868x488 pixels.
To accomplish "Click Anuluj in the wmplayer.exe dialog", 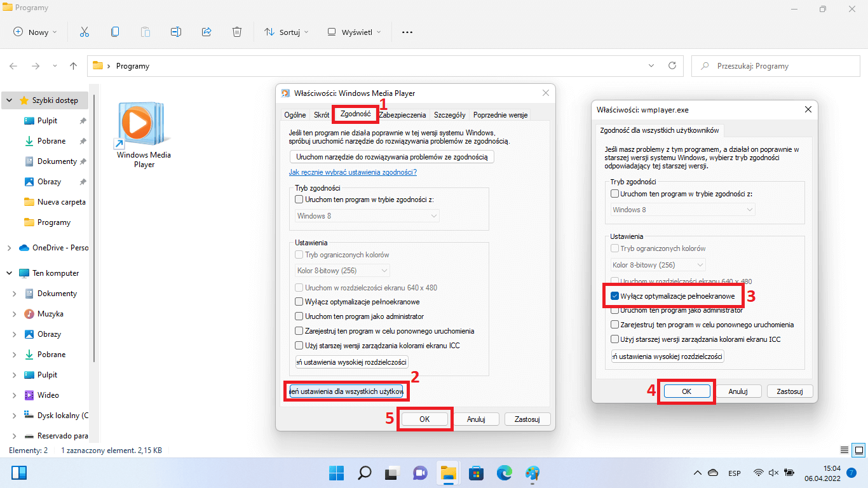I will [x=738, y=391].
